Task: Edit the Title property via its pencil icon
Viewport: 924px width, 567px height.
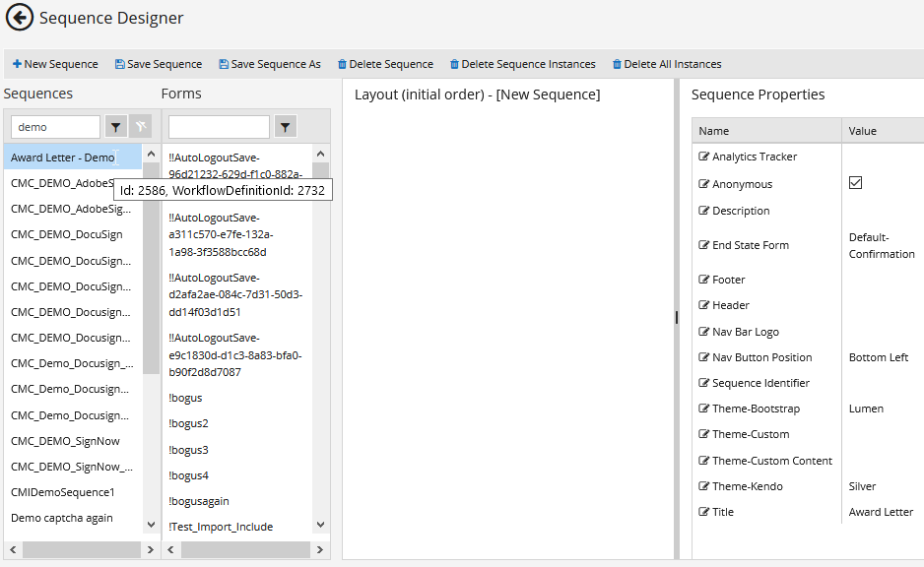Action: 704,511
